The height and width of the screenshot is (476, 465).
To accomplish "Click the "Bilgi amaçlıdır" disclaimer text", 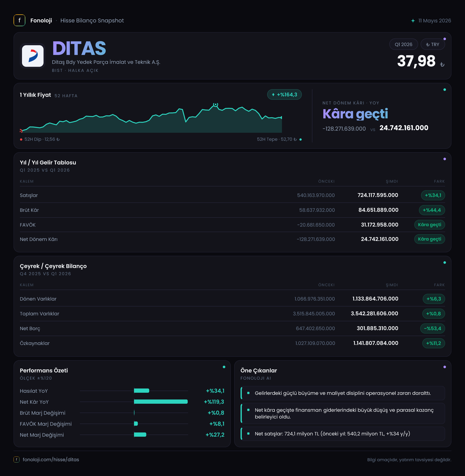I will tap(409, 460).
